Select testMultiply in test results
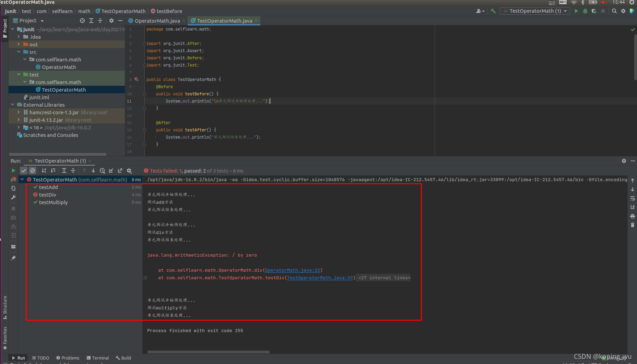 click(53, 202)
